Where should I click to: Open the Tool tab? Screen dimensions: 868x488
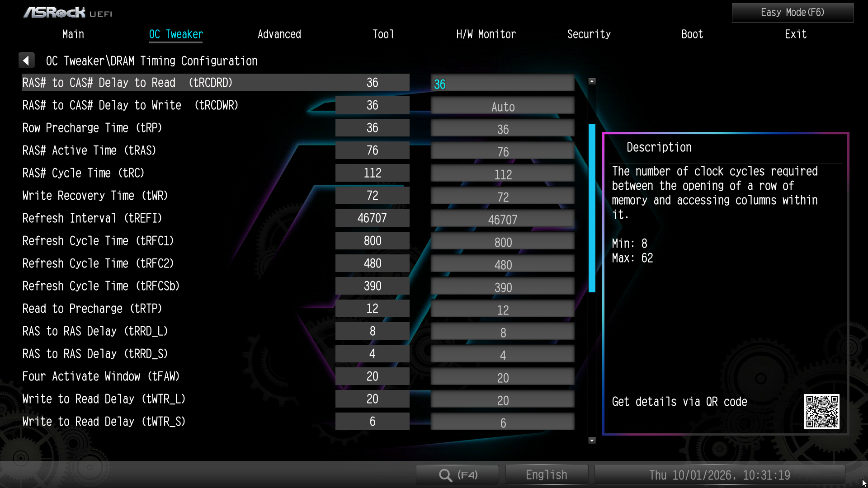(x=383, y=34)
